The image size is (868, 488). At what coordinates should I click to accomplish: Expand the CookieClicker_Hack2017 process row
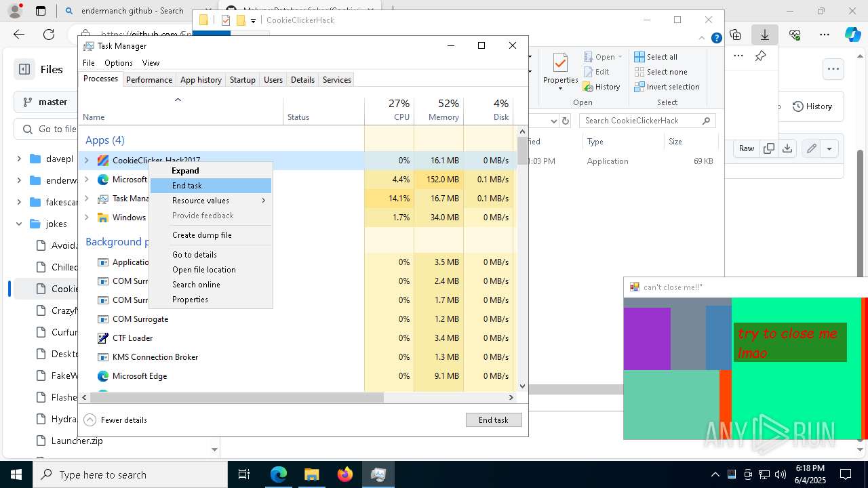(86, 161)
